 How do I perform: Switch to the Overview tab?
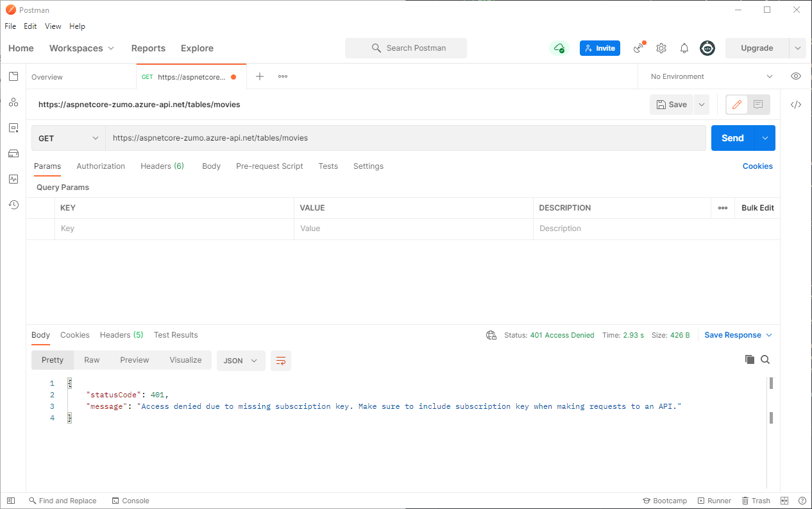(x=81, y=76)
